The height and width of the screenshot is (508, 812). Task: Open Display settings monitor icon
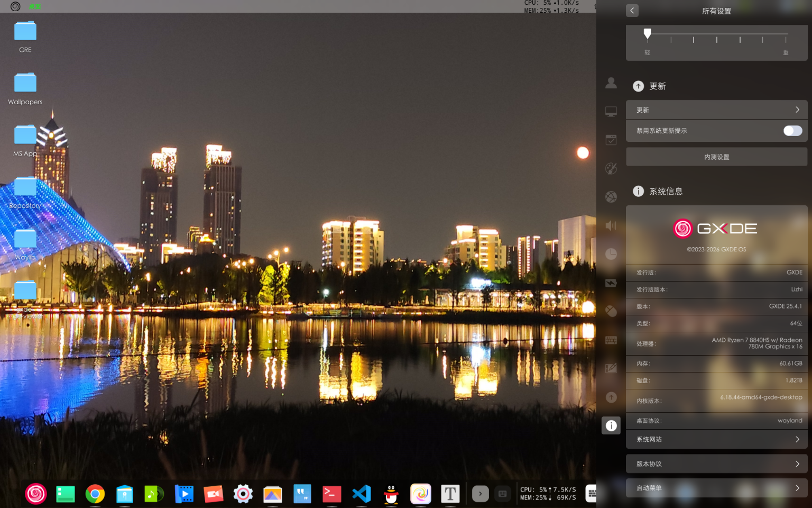(x=611, y=111)
